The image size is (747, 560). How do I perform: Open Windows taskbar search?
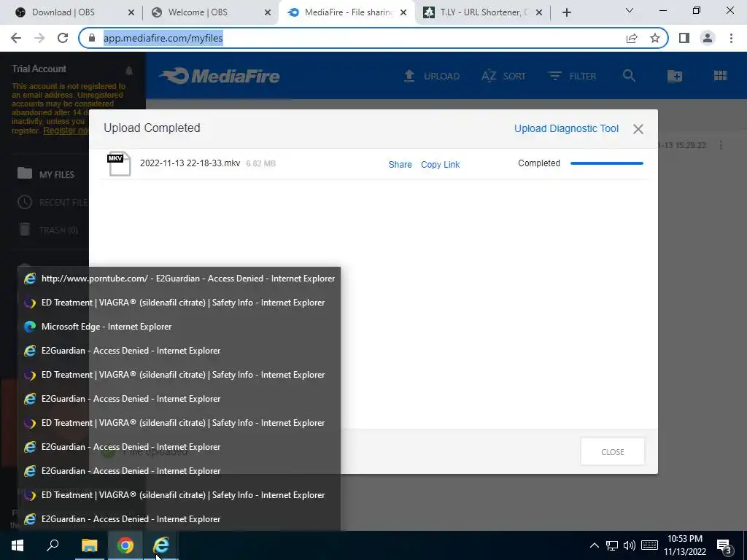click(x=53, y=545)
